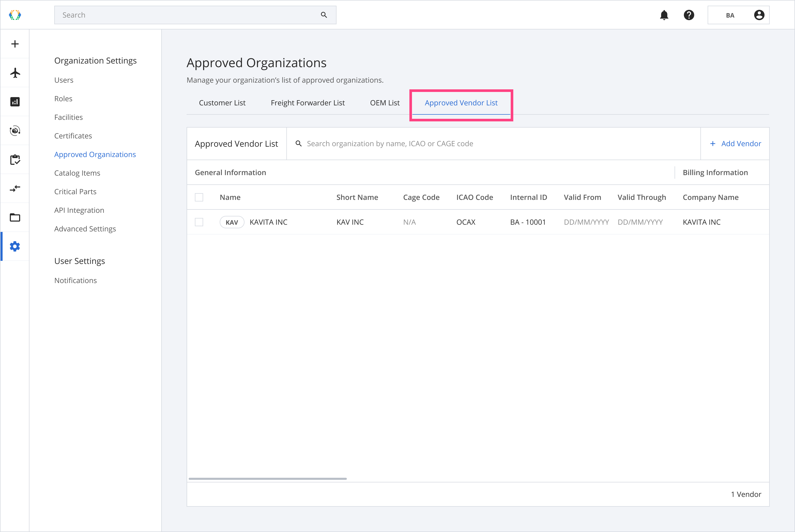This screenshot has width=795, height=532.
Task: Open Facilities settings
Action: point(68,118)
